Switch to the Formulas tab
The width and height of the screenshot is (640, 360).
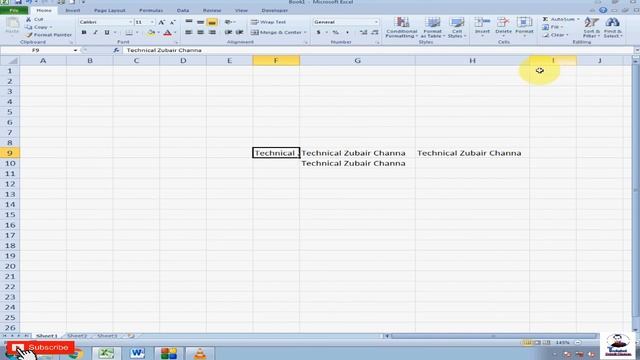[x=151, y=10]
